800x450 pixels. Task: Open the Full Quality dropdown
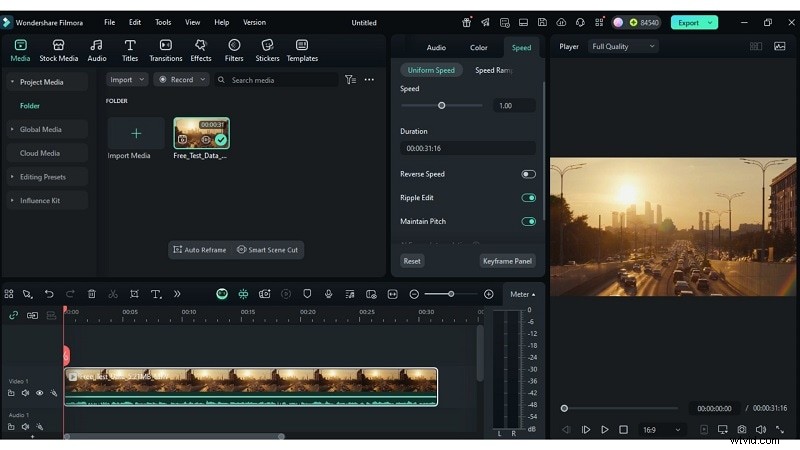point(623,46)
